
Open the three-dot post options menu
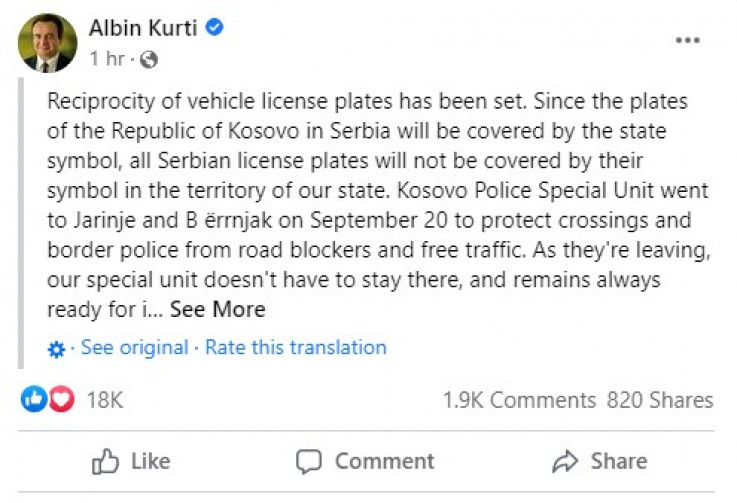[x=687, y=41]
